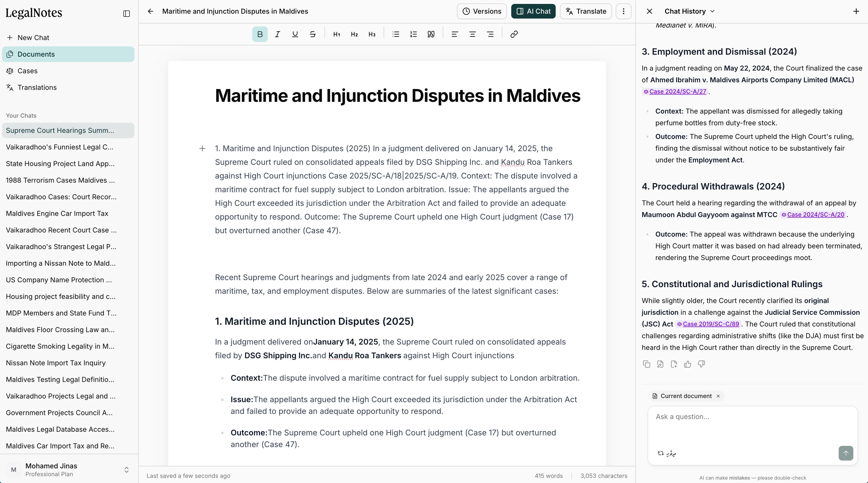Click the Maritime and Injunction Disputes (2025) heading
Screen dimensions: 868x483
click(x=314, y=321)
